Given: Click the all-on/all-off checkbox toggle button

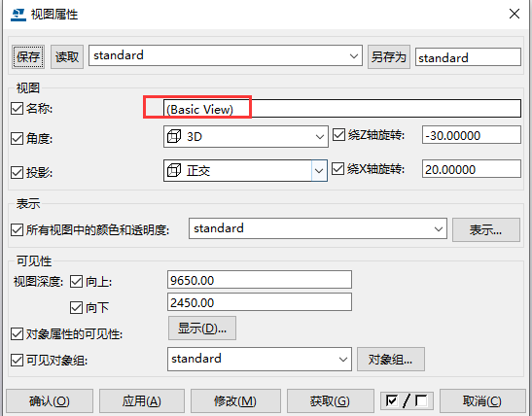Looking at the screenshot, I should (407, 401).
